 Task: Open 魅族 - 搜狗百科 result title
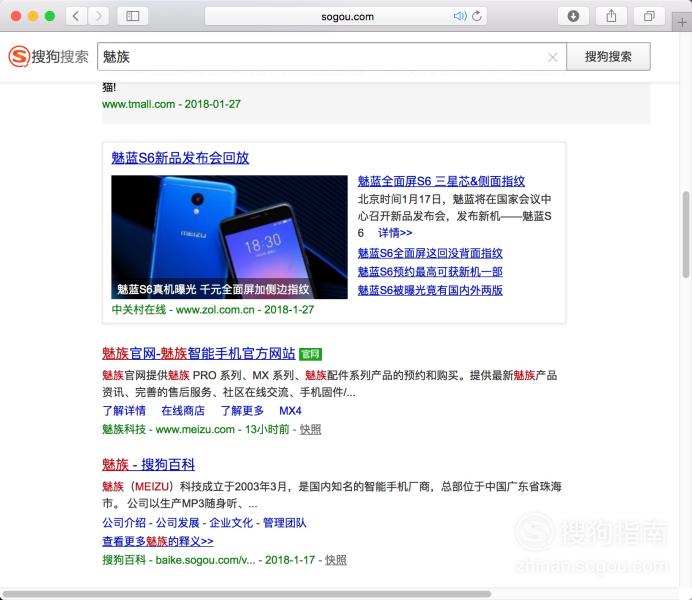[148, 465]
